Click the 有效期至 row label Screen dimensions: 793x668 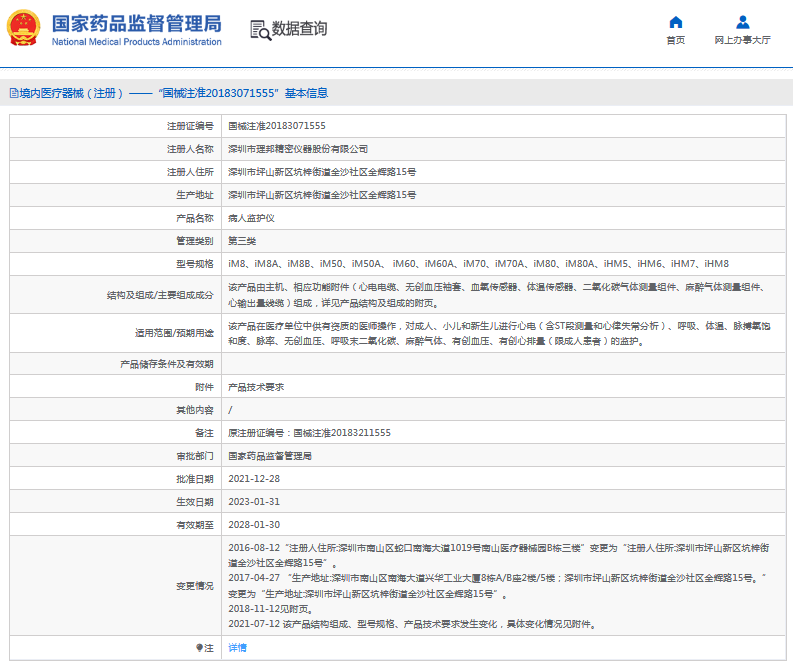tap(195, 525)
